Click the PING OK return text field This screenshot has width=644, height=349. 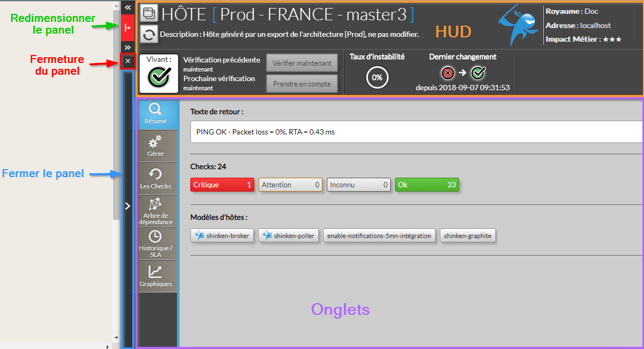pos(416,132)
